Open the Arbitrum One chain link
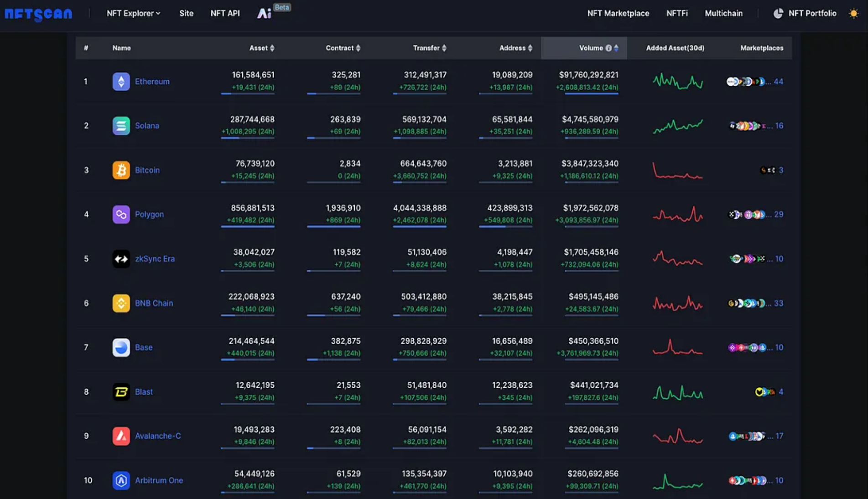Screen dimensions: 868x499 coord(159,480)
